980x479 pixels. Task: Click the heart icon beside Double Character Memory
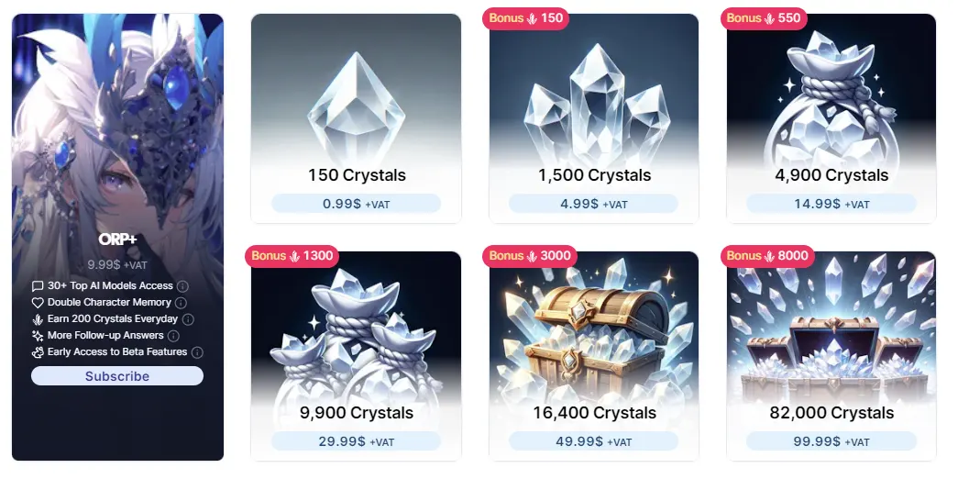pos(38,303)
